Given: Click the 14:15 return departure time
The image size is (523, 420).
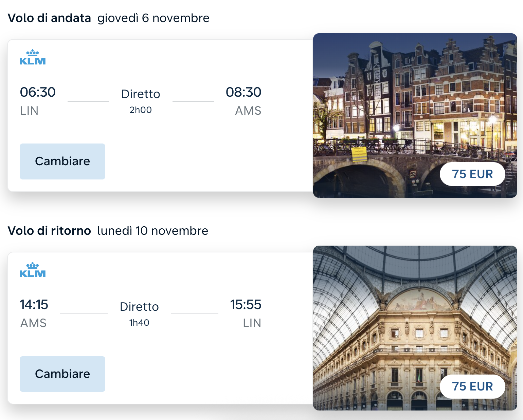Looking at the screenshot, I should (x=34, y=305).
